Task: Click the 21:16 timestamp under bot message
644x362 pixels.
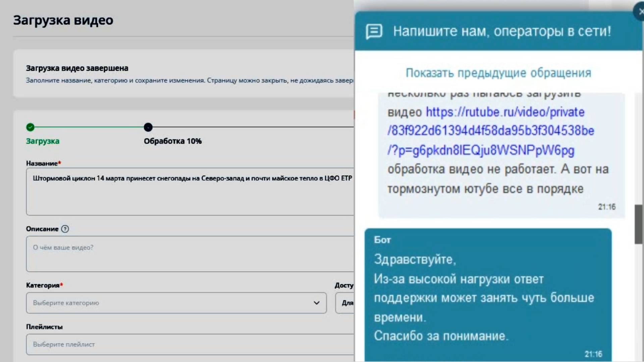Action: click(x=593, y=354)
